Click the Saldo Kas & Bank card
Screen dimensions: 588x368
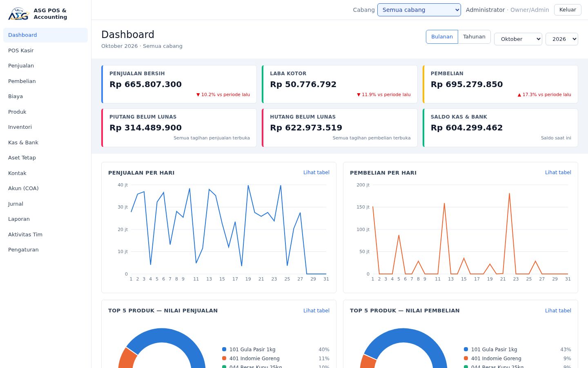[x=500, y=128]
